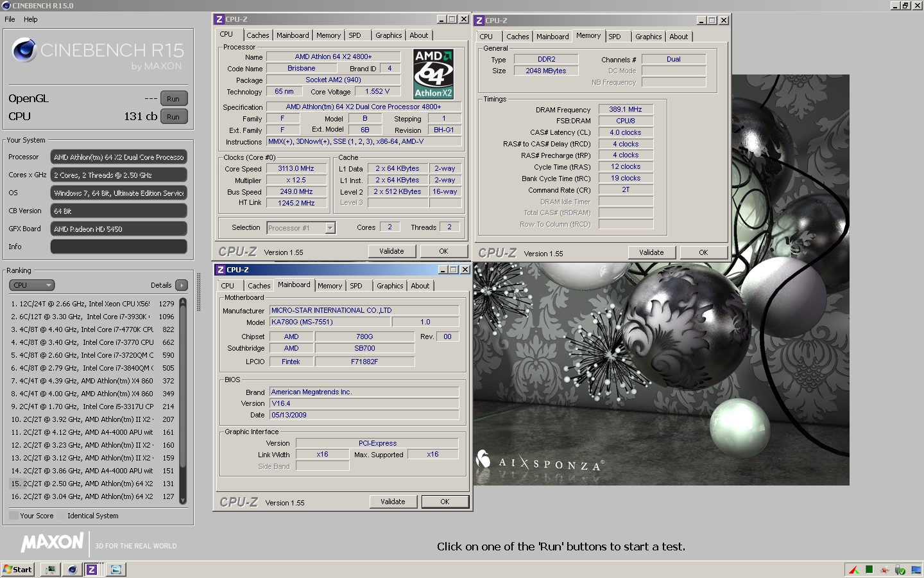Click the Cinebench R15 sphere logo

pos(24,50)
